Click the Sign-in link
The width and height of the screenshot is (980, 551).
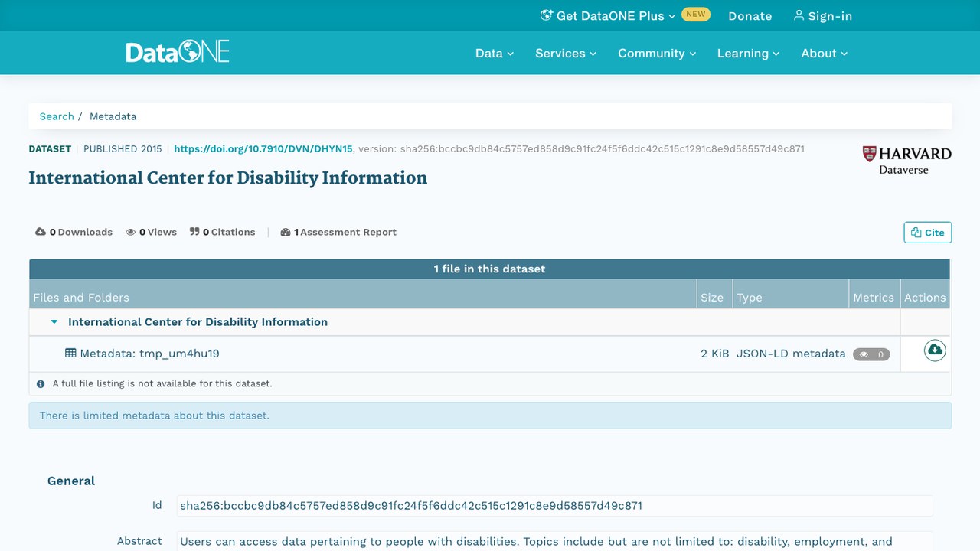(823, 15)
